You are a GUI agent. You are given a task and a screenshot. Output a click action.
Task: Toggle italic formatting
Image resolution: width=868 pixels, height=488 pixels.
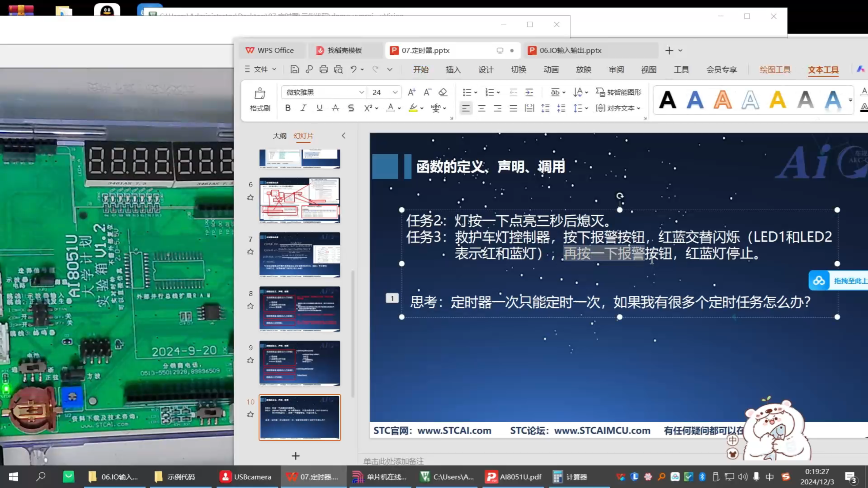point(303,108)
